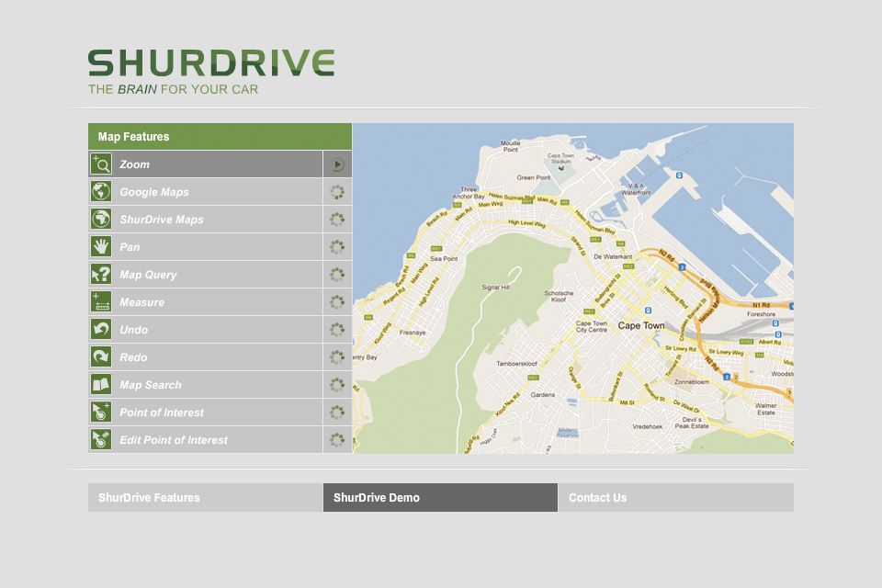Click the spinner icon beside Point of Interest
The width and height of the screenshot is (882, 588).
coord(337,413)
